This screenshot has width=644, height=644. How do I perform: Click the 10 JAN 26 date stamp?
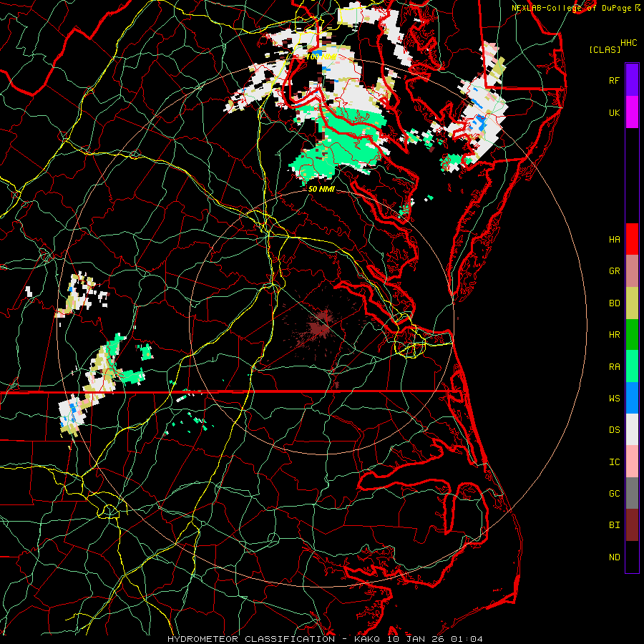coord(416,639)
